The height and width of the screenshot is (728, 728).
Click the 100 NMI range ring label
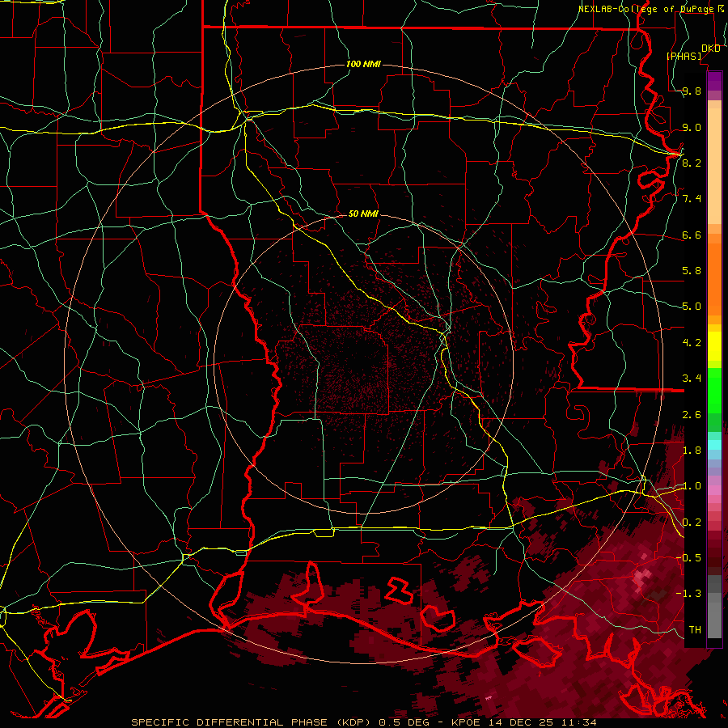point(363,64)
